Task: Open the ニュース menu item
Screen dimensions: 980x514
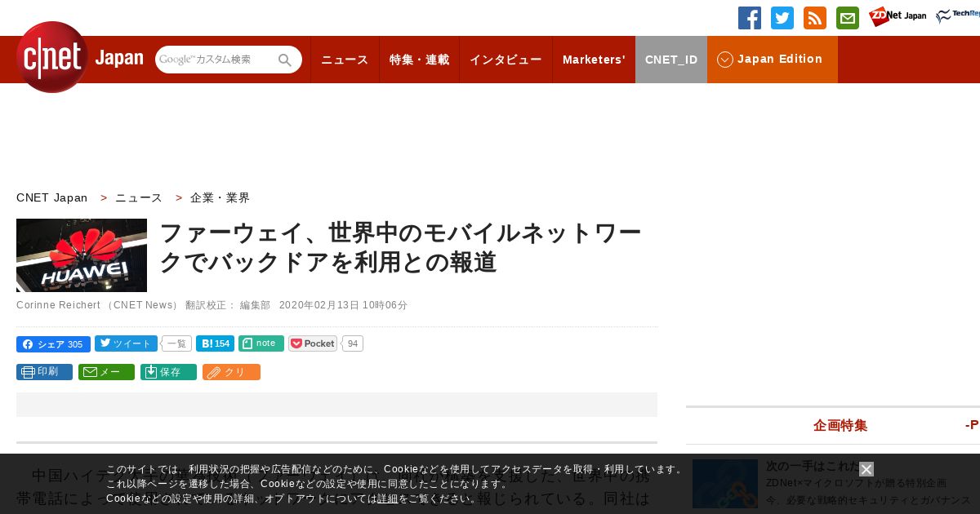Action: point(345,60)
